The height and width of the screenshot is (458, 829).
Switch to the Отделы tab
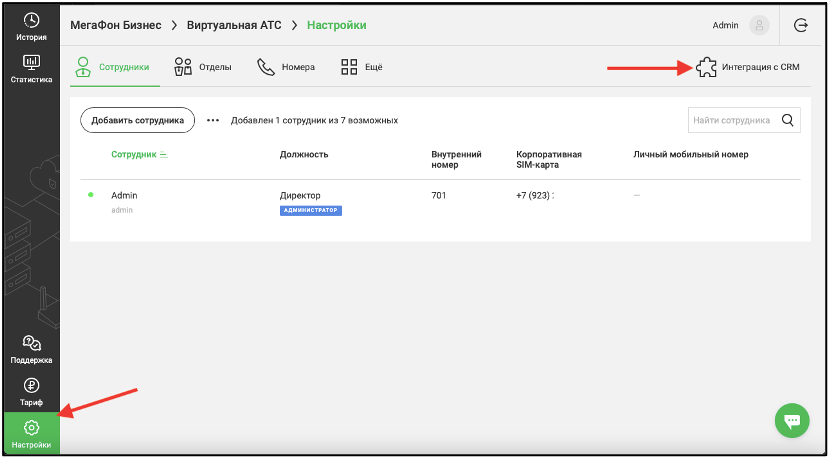(203, 68)
